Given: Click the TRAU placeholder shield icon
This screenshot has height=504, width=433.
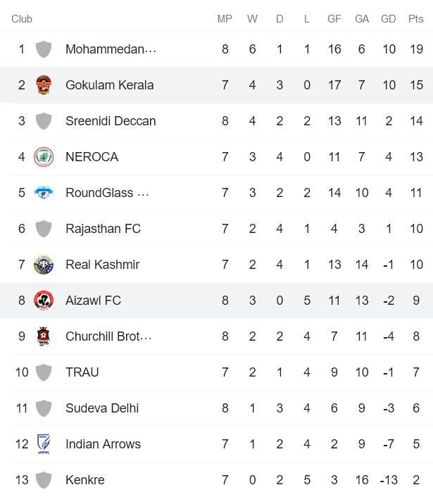Looking at the screenshot, I should click(x=44, y=372).
